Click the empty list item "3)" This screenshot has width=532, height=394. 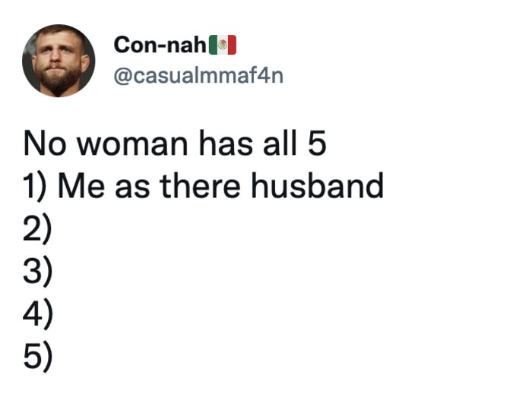38,270
